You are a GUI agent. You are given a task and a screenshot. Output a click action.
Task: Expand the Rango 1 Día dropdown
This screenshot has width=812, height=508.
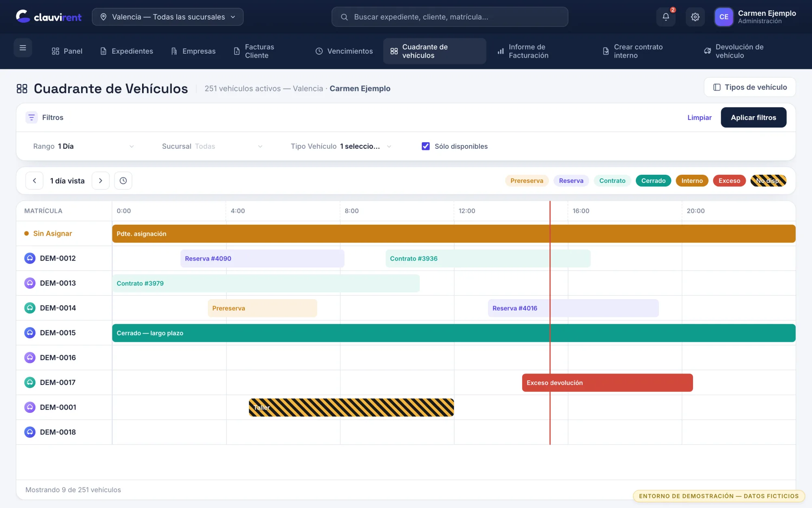[84, 146]
